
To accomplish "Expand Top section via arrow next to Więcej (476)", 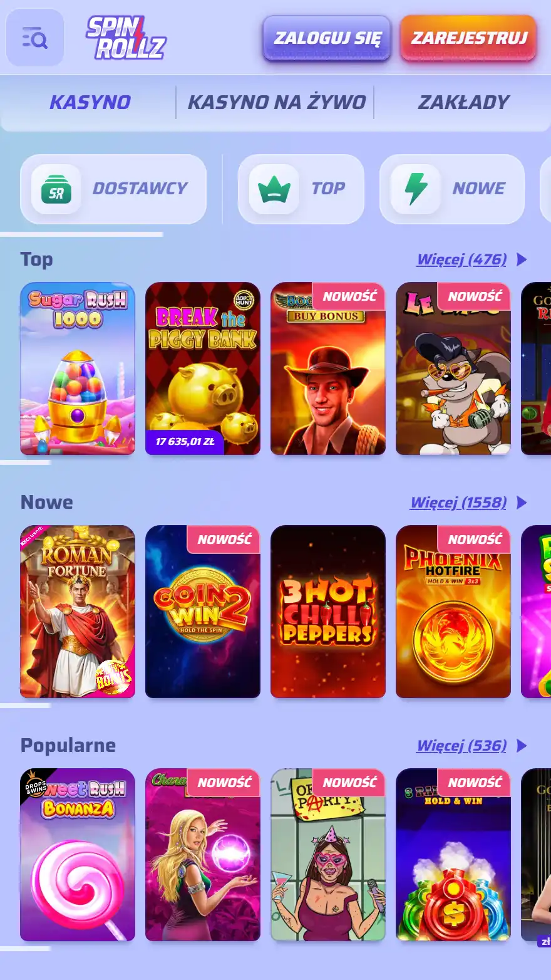I will [x=522, y=259].
